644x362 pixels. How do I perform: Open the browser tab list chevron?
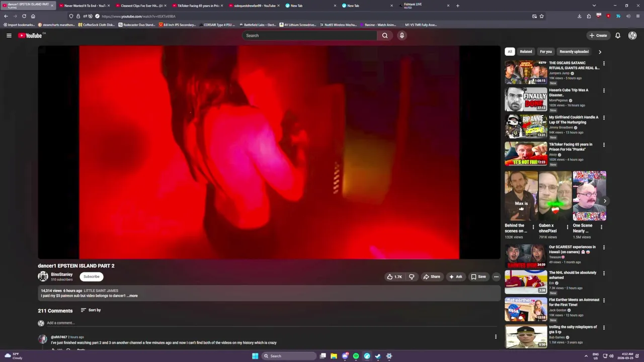click(594, 6)
